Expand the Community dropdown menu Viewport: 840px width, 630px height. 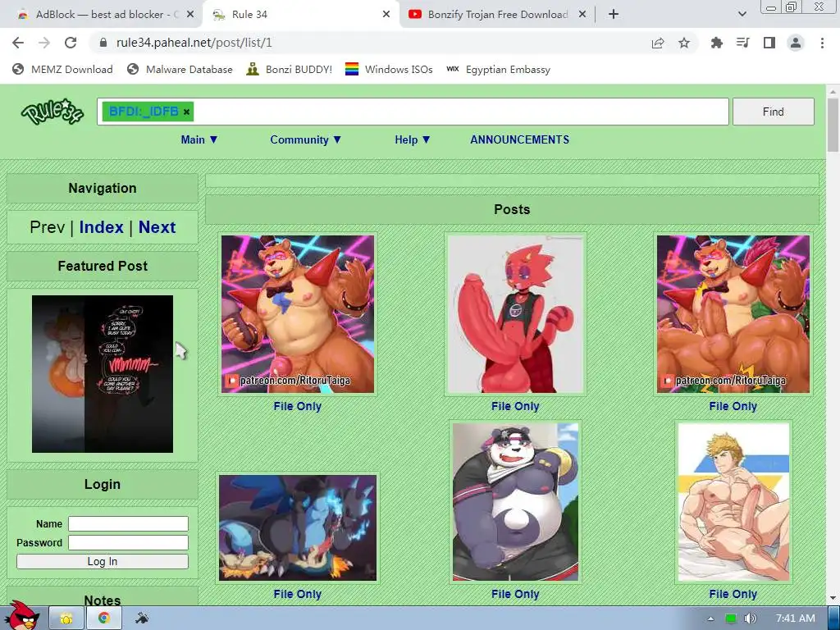coord(305,139)
